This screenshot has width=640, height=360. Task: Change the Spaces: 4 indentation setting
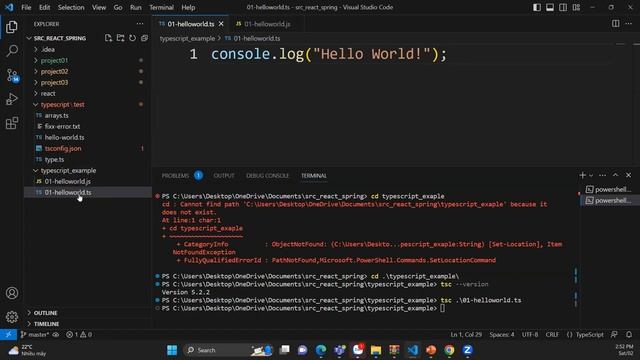(502, 335)
